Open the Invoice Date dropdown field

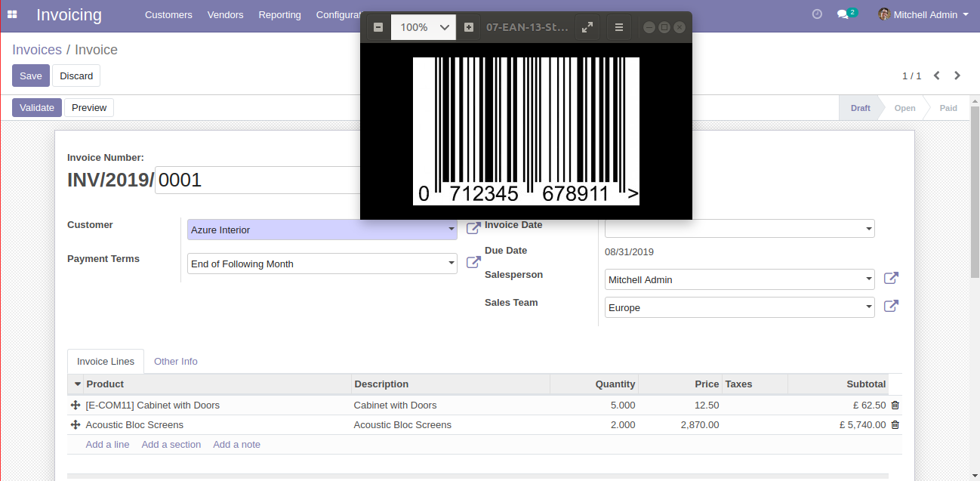click(740, 228)
